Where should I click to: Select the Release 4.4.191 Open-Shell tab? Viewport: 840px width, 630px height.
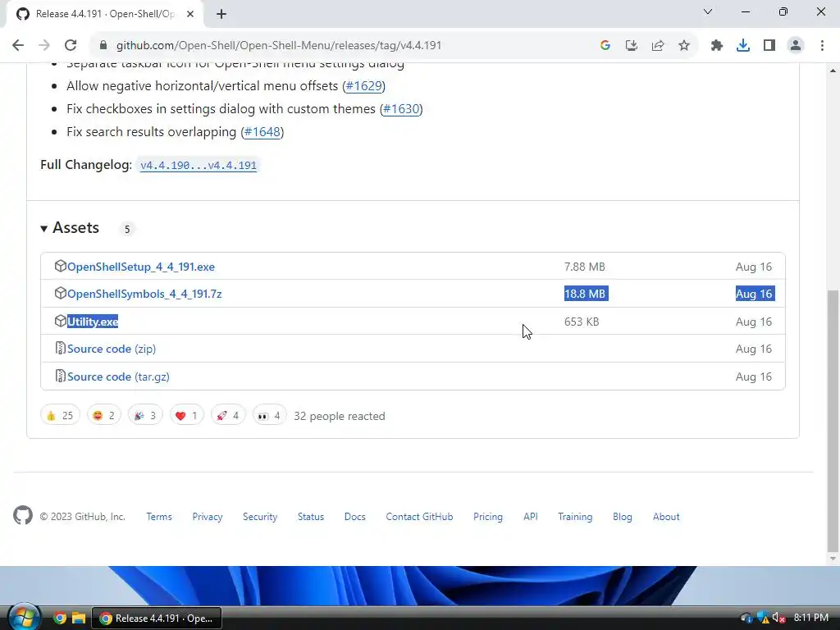click(104, 14)
